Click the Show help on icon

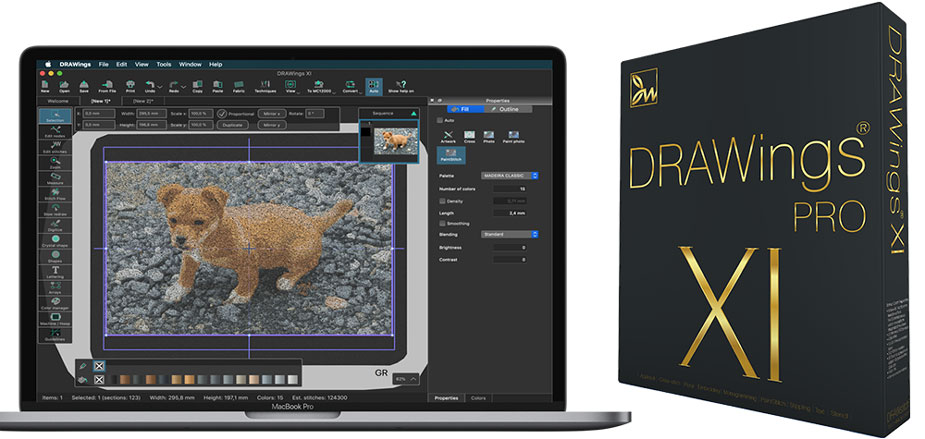[x=401, y=87]
